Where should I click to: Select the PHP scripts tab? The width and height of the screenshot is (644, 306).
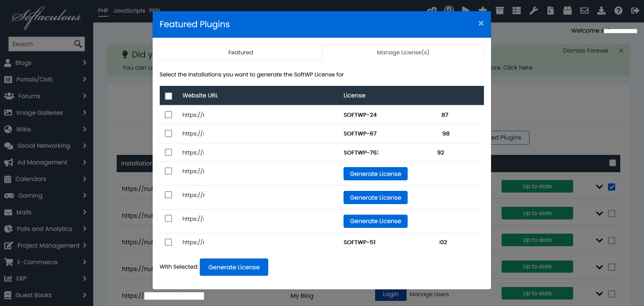pyautogui.click(x=103, y=11)
